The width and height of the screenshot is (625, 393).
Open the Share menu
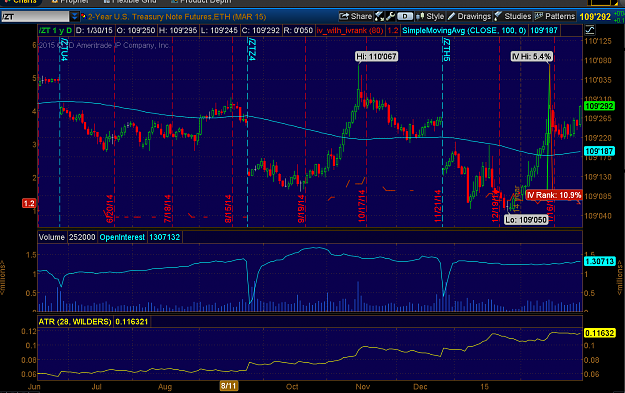356,16
